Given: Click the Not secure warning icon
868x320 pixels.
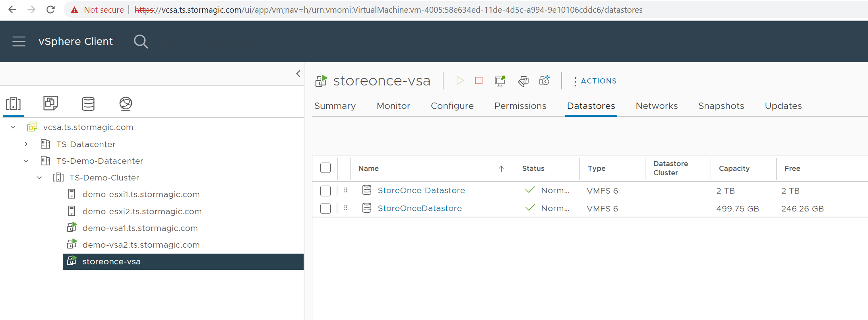Looking at the screenshot, I should coord(74,10).
